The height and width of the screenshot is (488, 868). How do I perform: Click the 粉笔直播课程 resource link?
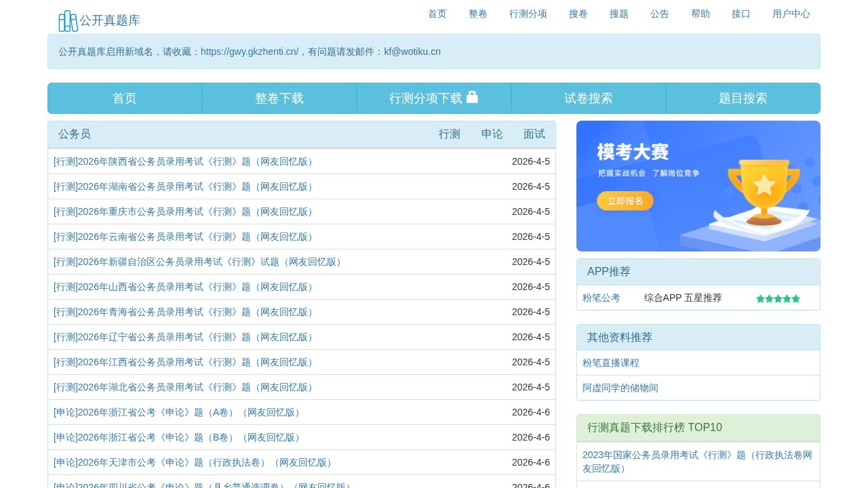click(x=610, y=363)
